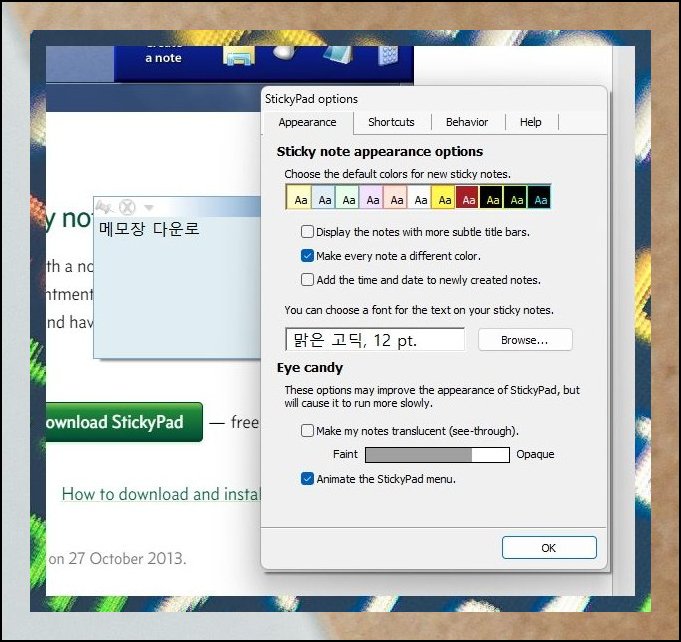Uncheck Make every note a different color

click(x=307, y=256)
